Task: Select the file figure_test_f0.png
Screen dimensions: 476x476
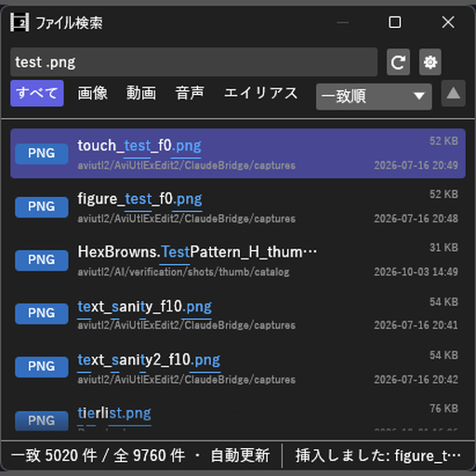Action: [238, 206]
